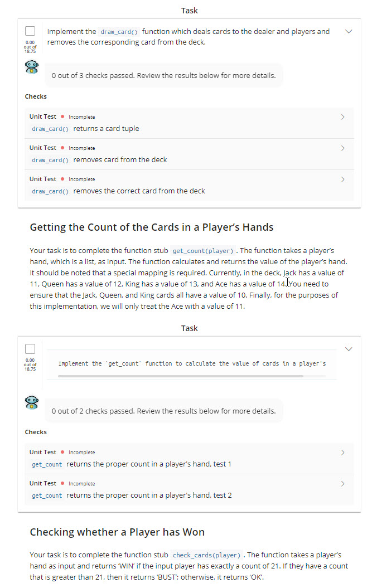Viewport: 372px width, 588px height.
Task: Click the check_cards(player) code text in the description
Action: pos(201,555)
